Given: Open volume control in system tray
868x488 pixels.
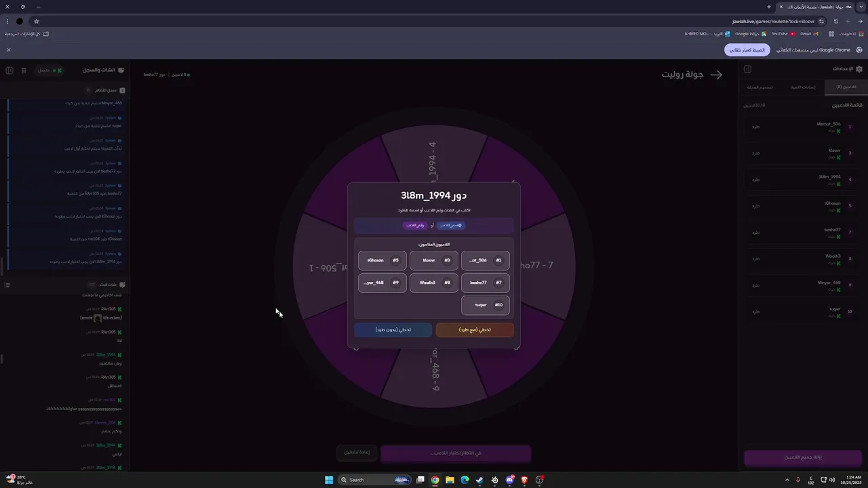Looking at the screenshot, I should tap(832, 480).
